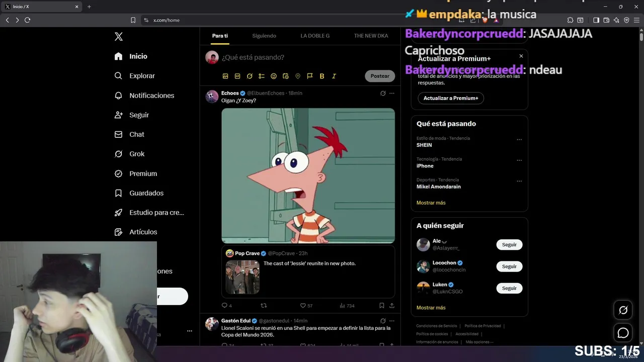This screenshot has height=362, width=644.
Task: Click the Actualizar a Premium+ button
Action: [451, 98]
